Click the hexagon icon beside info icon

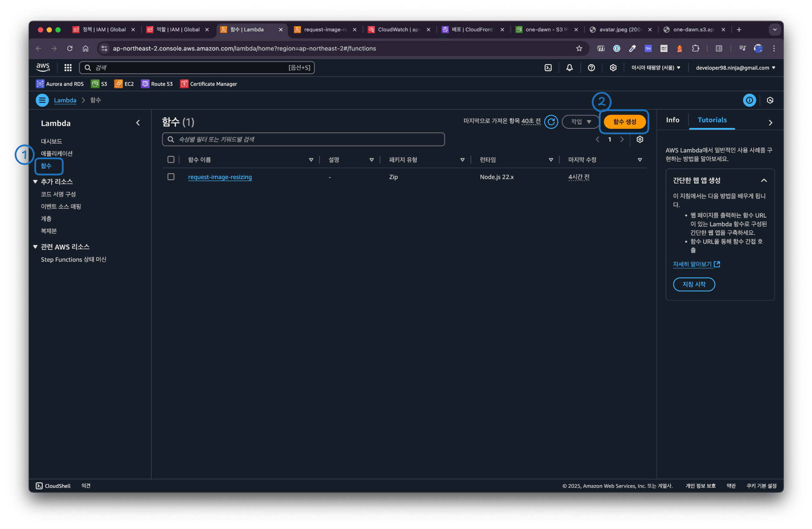coord(770,100)
